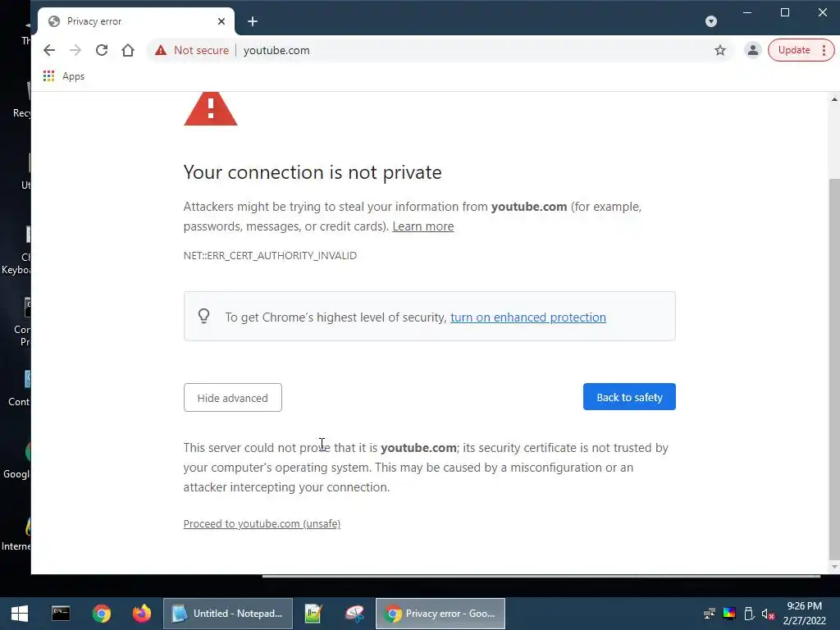The height and width of the screenshot is (630, 840).
Task: Click the Hide advanced button
Action: [x=232, y=398]
